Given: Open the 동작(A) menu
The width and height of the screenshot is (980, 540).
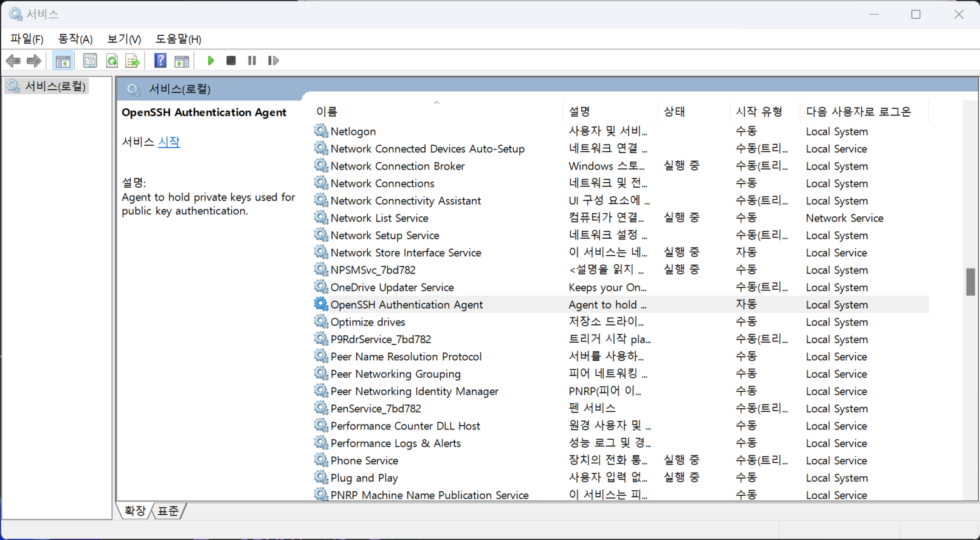Looking at the screenshot, I should 75,39.
